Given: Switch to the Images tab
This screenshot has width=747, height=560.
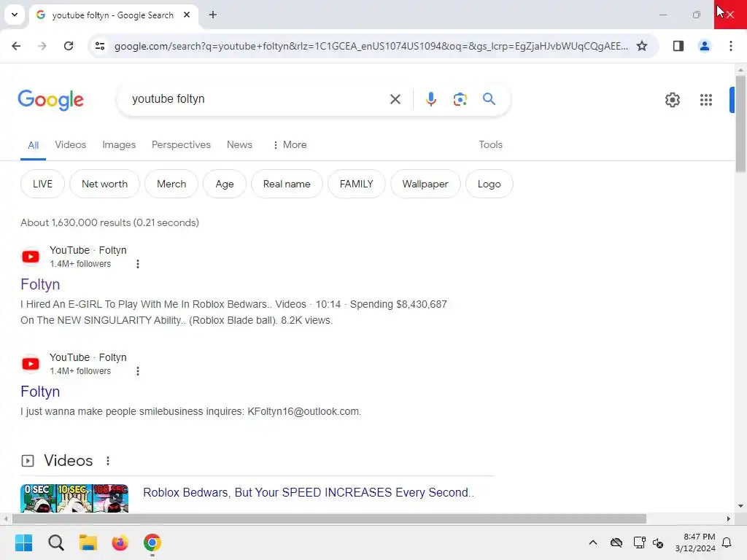Looking at the screenshot, I should pos(119,145).
